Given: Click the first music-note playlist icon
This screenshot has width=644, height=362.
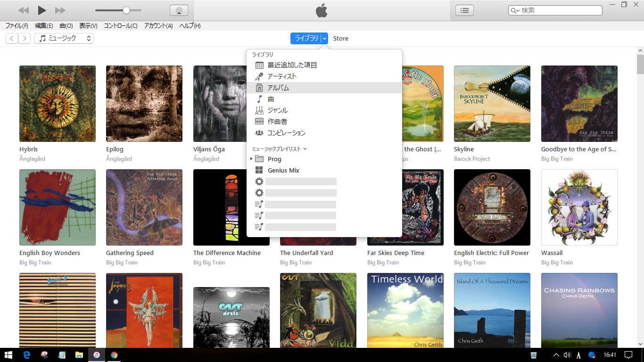Looking at the screenshot, I should 259,204.
